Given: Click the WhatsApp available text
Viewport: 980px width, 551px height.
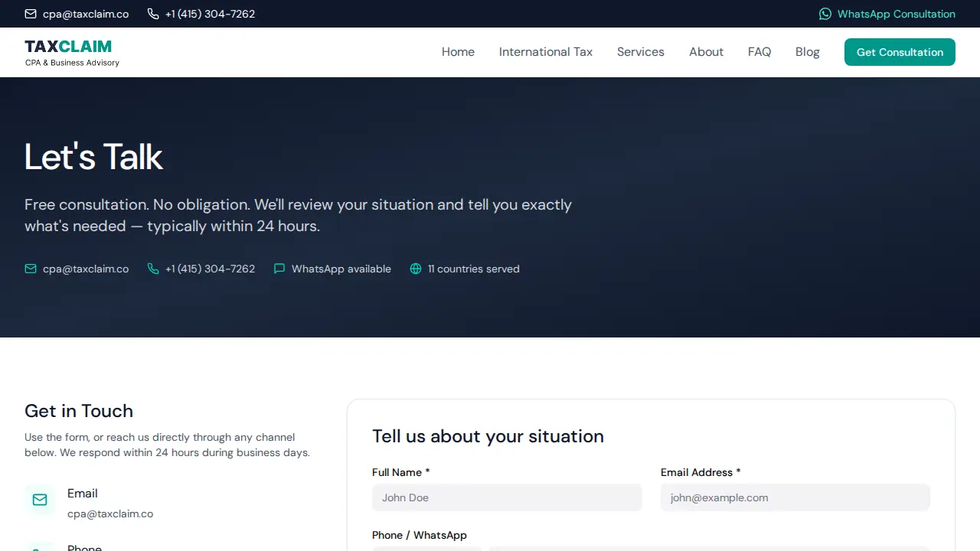Looking at the screenshot, I should click(x=341, y=269).
